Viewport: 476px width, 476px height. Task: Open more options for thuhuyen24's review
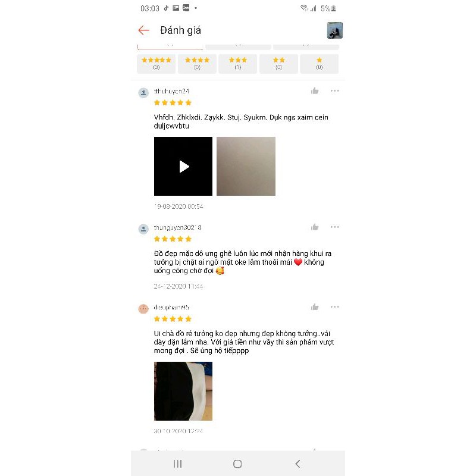tap(334, 91)
